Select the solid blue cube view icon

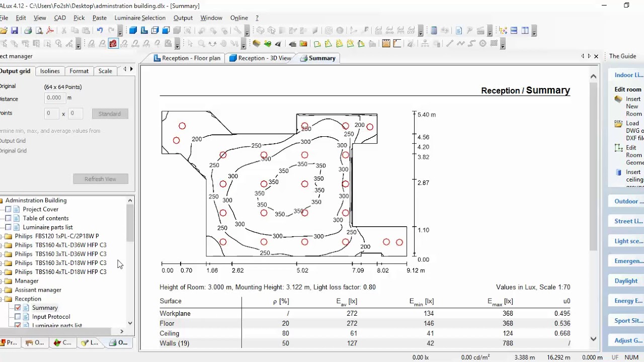point(133,31)
